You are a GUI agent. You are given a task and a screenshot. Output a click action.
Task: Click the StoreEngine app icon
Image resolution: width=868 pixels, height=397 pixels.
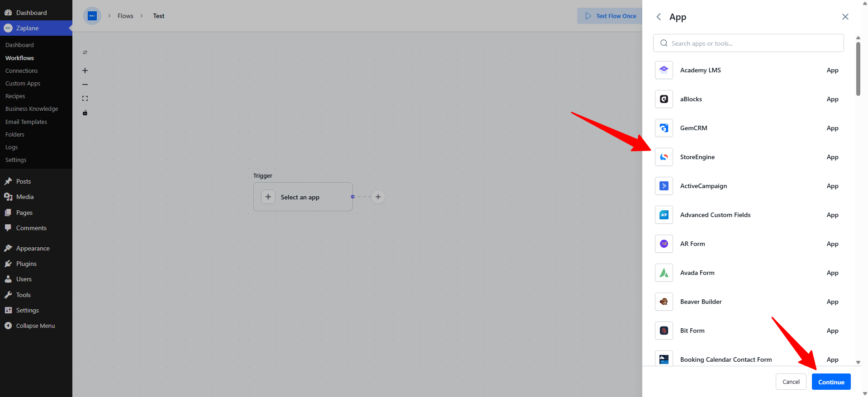coord(664,157)
